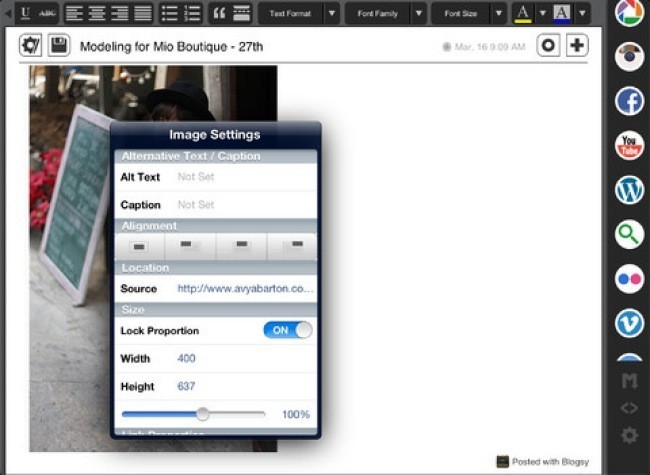Click Posted with Blogsy footer
This screenshot has height=475, width=650.
pos(543,461)
